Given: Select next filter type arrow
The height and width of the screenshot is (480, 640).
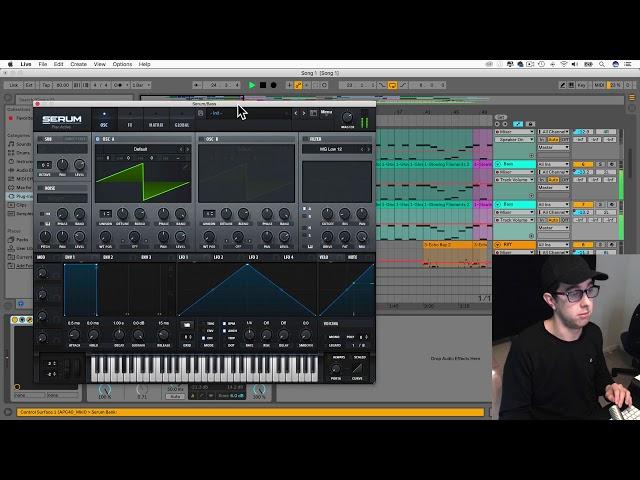Looking at the screenshot, I should point(368,149).
